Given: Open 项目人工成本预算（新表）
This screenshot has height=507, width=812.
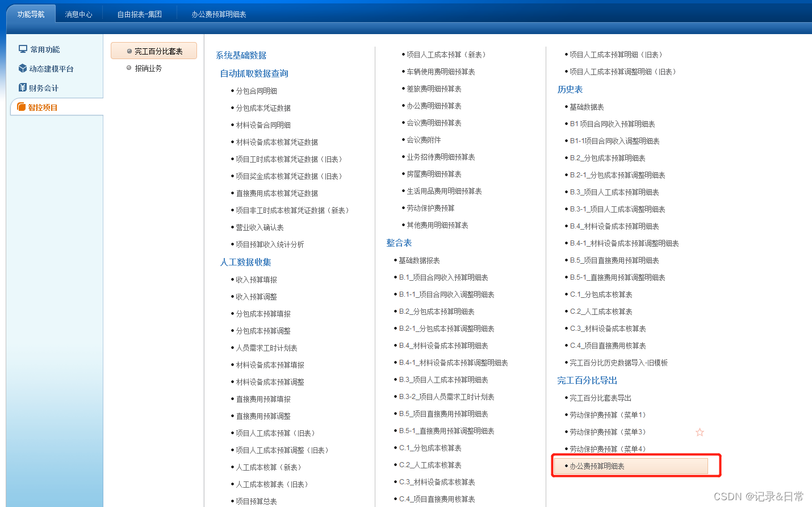Looking at the screenshot, I should [446, 55].
